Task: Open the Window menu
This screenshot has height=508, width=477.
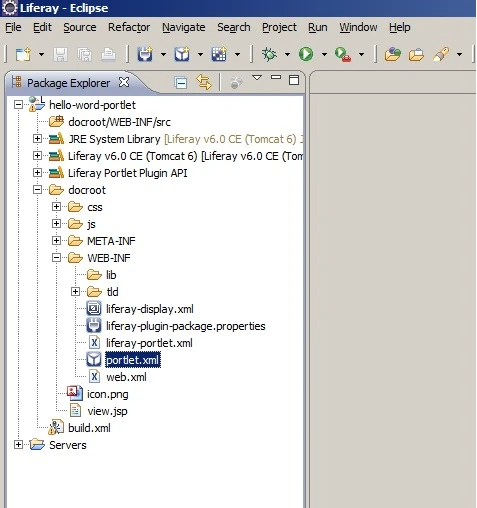Action: click(x=358, y=27)
